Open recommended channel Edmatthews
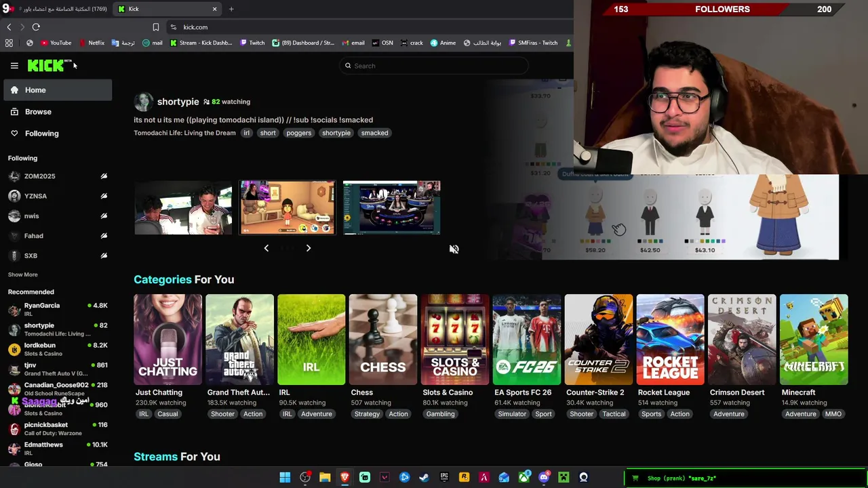The width and height of the screenshot is (868, 488). point(58,449)
